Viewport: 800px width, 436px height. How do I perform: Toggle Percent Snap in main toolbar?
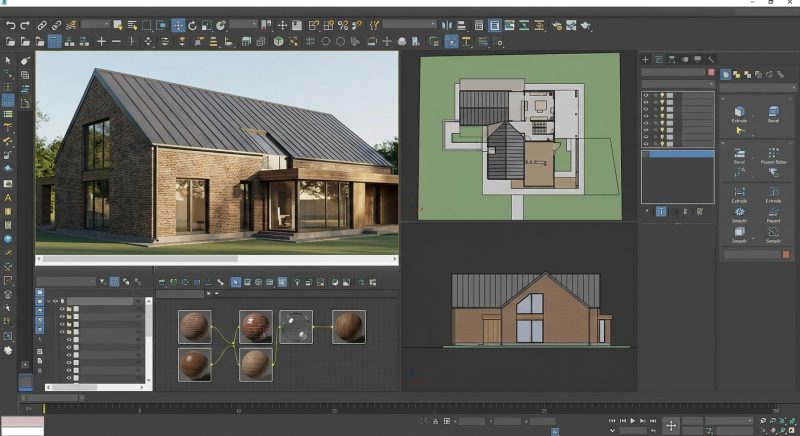(342, 25)
